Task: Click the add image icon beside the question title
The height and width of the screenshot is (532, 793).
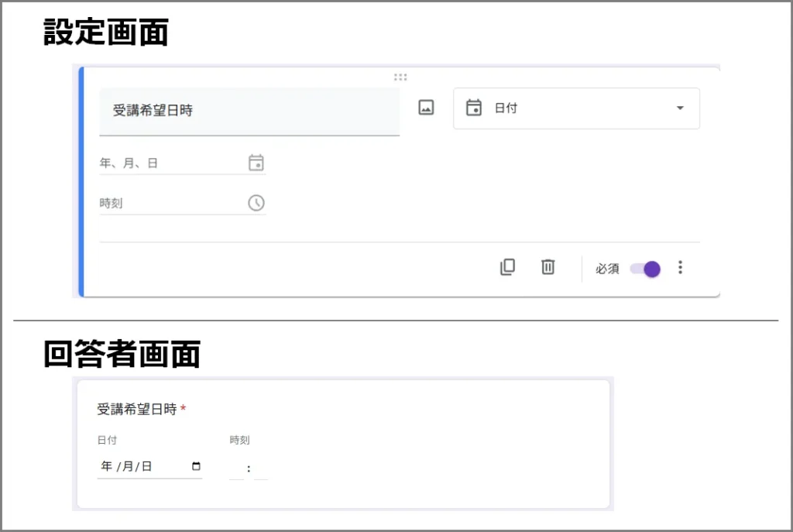Action: [426, 108]
